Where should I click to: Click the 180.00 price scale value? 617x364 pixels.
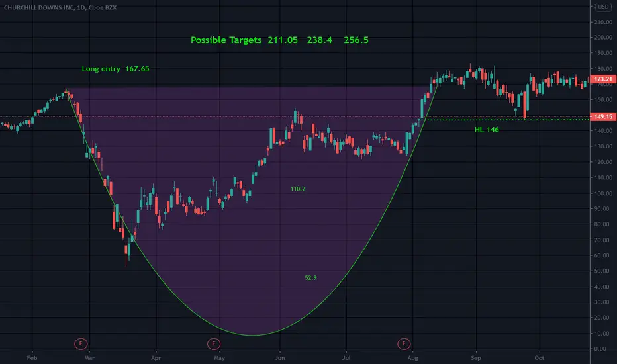point(603,69)
